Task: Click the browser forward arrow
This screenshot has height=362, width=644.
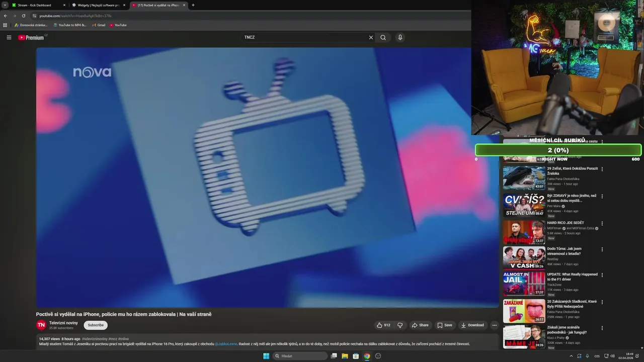Action: pyautogui.click(x=14, y=16)
